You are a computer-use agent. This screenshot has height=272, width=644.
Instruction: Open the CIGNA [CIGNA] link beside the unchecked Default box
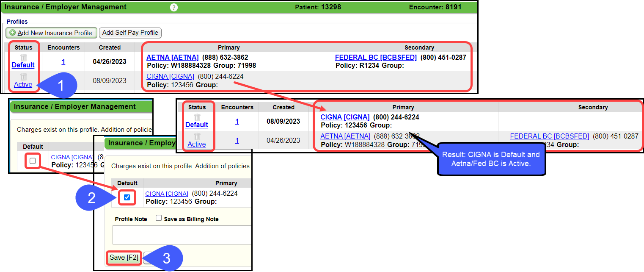(x=72, y=157)
